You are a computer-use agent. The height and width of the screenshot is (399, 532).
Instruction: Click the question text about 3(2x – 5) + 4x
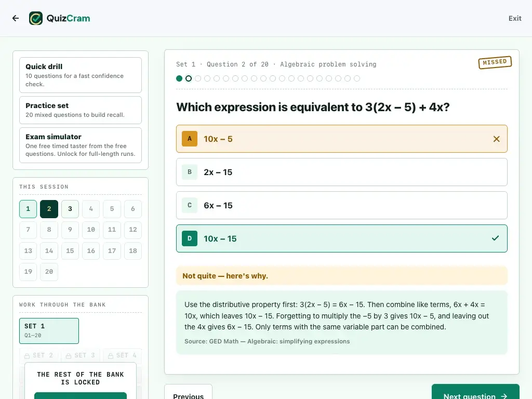[x=313, y=107]
